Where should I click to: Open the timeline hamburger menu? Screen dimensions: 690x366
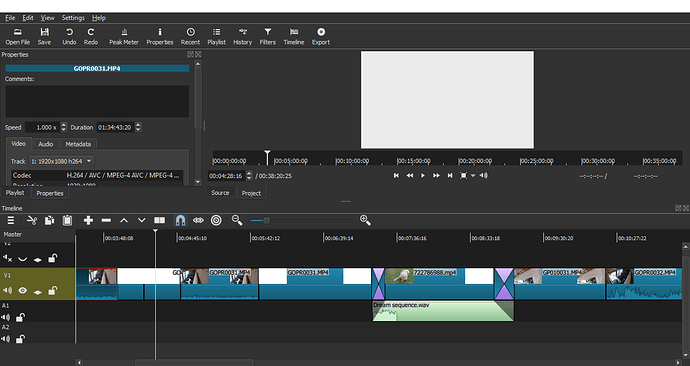pyautogui.click(x=11, y=220)
